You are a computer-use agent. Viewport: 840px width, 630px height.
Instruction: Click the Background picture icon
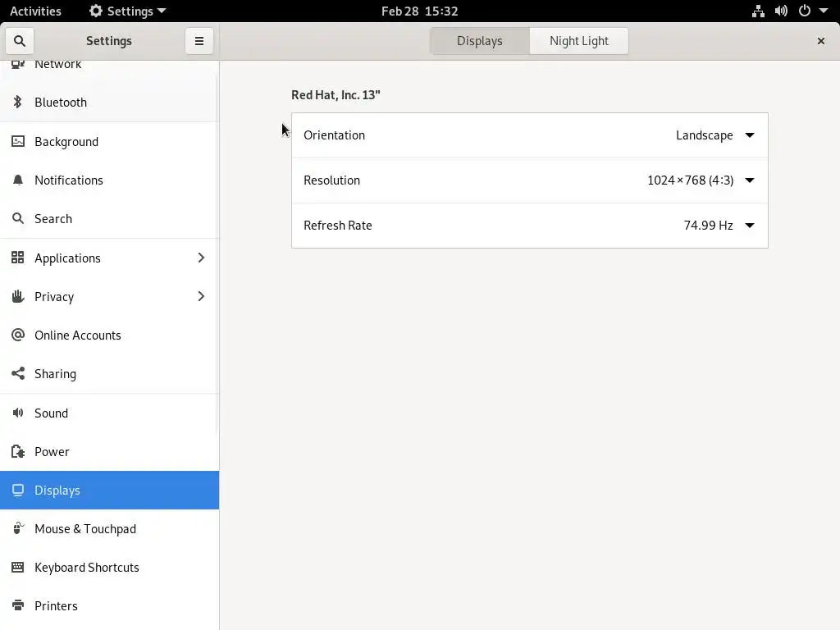(x=18, y=141)
